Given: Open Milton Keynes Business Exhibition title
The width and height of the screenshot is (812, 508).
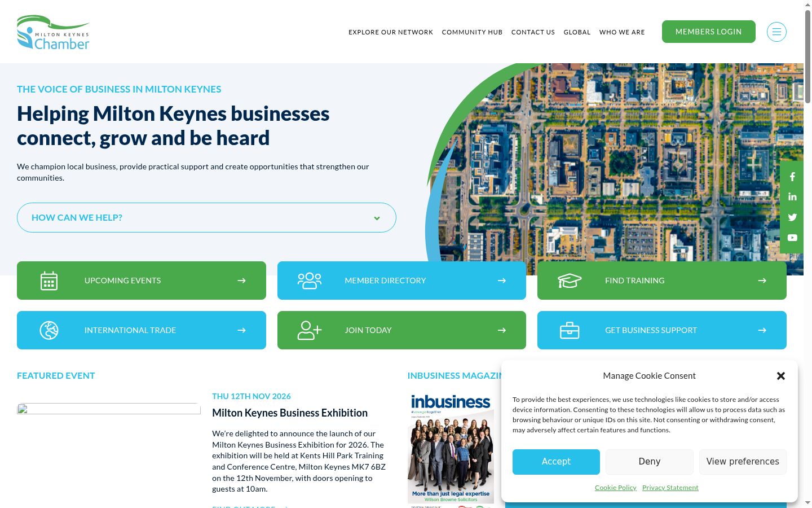Looking at the screenshot, I should click(290, 413).
